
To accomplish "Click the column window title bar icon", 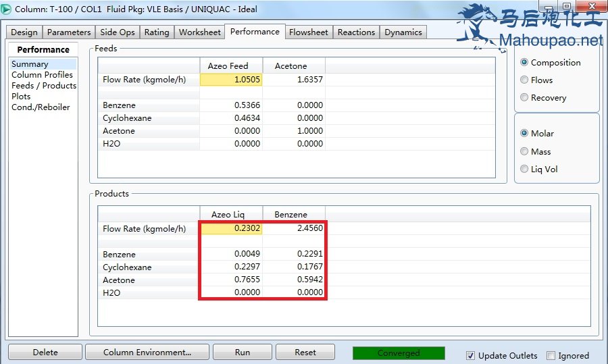I will click(7, 9).
